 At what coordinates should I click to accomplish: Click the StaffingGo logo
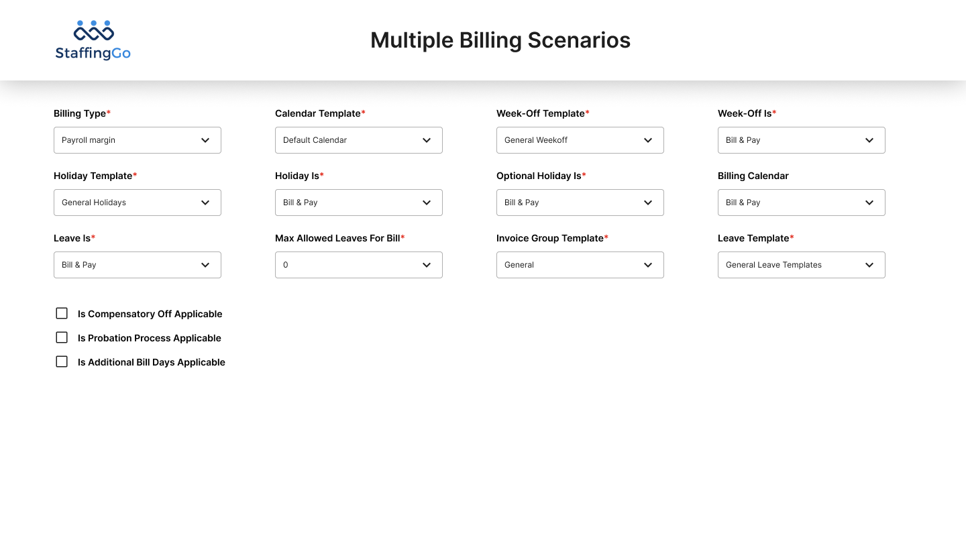click(x=93, y=40)
